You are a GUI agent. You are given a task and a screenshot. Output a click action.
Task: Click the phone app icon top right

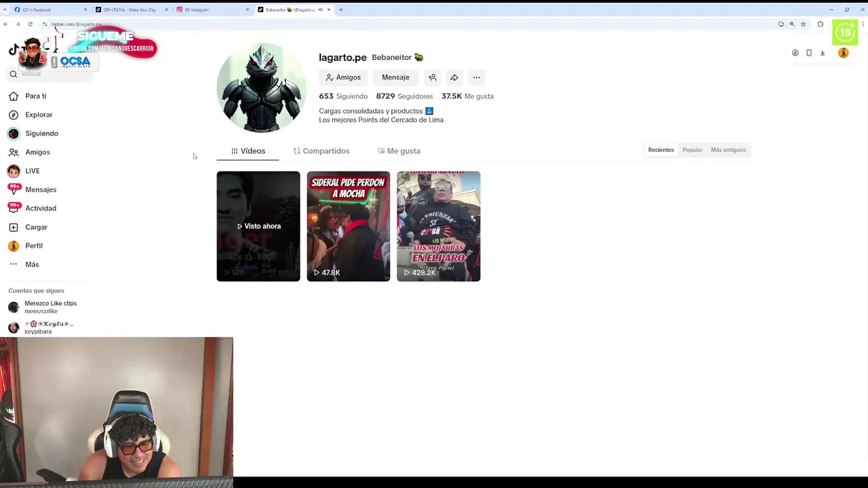[x=809, y=53]
